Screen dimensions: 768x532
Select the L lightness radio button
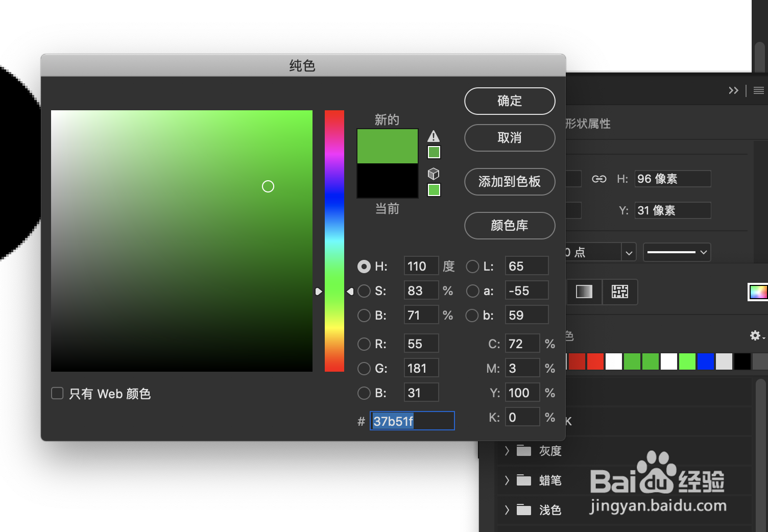click(473, 267)
